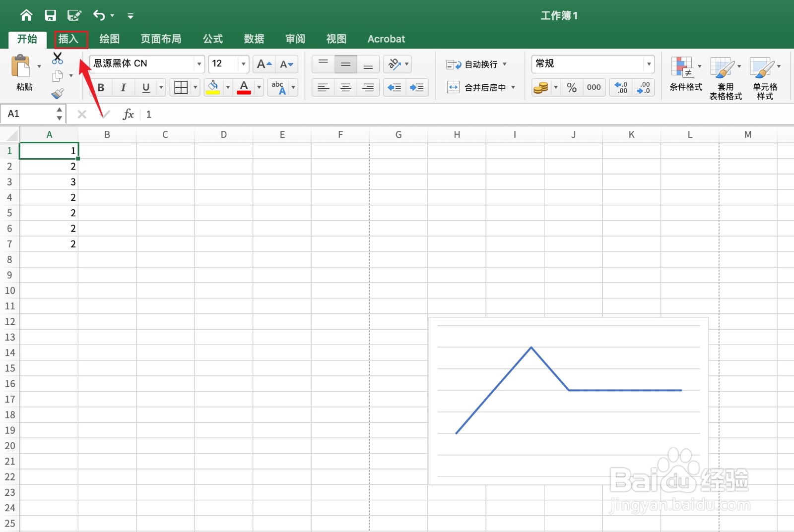Screen dimensions: 794x532
Task: Click the save-as edit icon in title bar
Action: coord(74,15)
